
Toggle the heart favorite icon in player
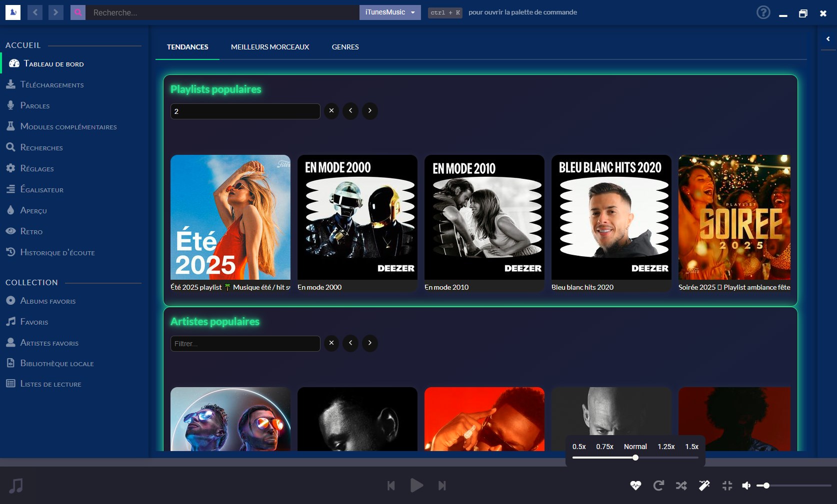click(635, 485)
